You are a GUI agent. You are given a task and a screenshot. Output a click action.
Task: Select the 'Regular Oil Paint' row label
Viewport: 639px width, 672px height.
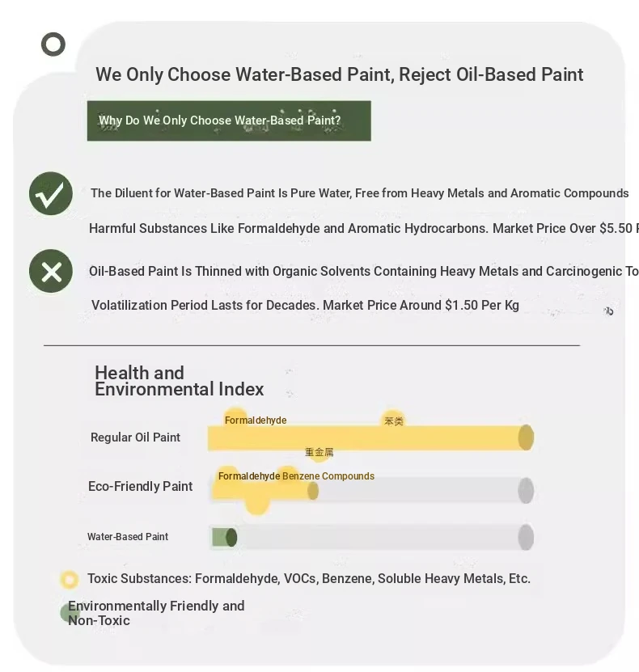pos(135,437)
